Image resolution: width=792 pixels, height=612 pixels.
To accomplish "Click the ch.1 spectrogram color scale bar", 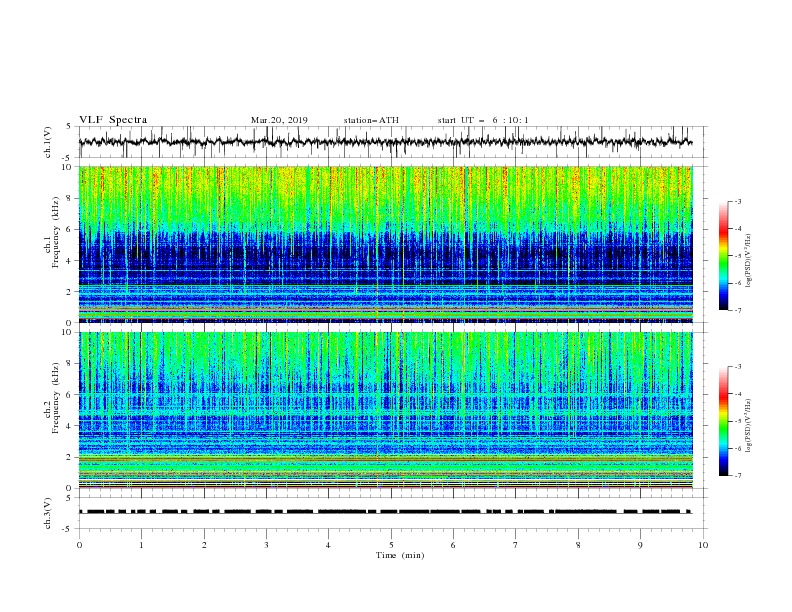I will point(723,256).
